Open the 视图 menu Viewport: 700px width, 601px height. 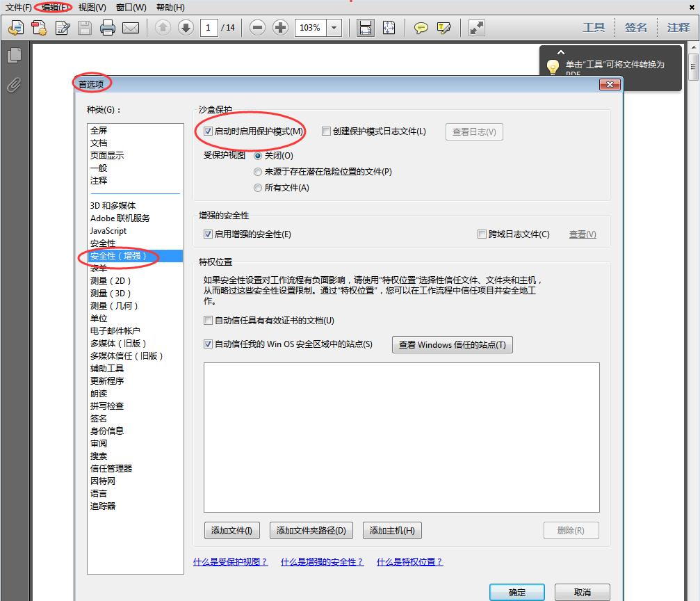pos(91,8)
